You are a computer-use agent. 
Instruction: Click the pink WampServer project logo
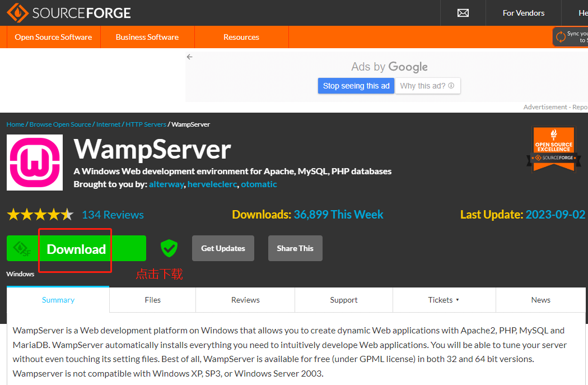pyautogui.click(x=35, y=163)
